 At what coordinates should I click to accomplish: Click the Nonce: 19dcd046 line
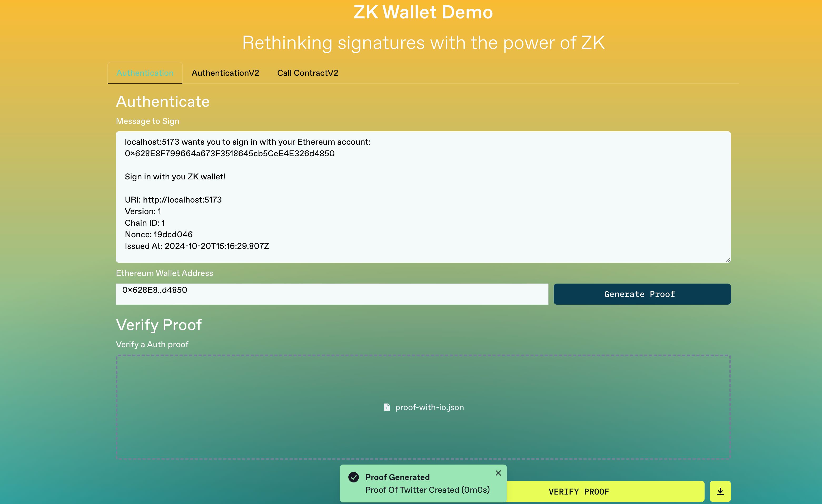pos(159,234)
